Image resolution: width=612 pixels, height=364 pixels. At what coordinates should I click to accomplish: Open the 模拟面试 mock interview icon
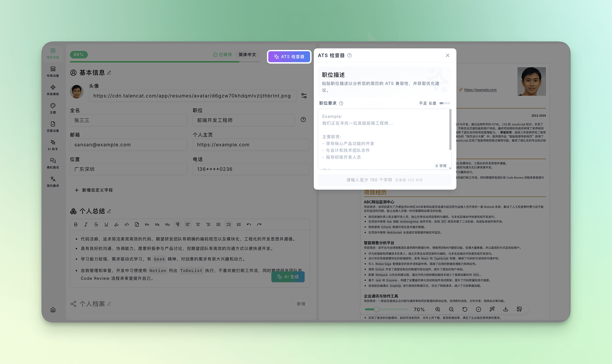point(53,163)
